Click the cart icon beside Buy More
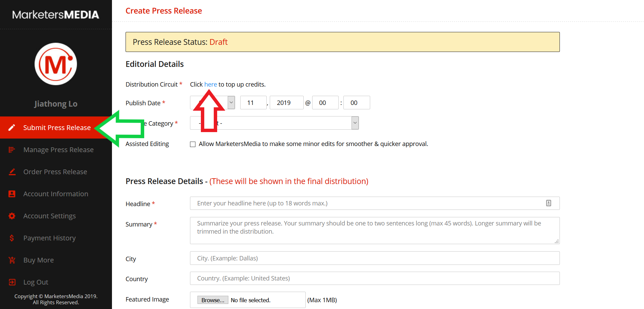 pos(12,260)
